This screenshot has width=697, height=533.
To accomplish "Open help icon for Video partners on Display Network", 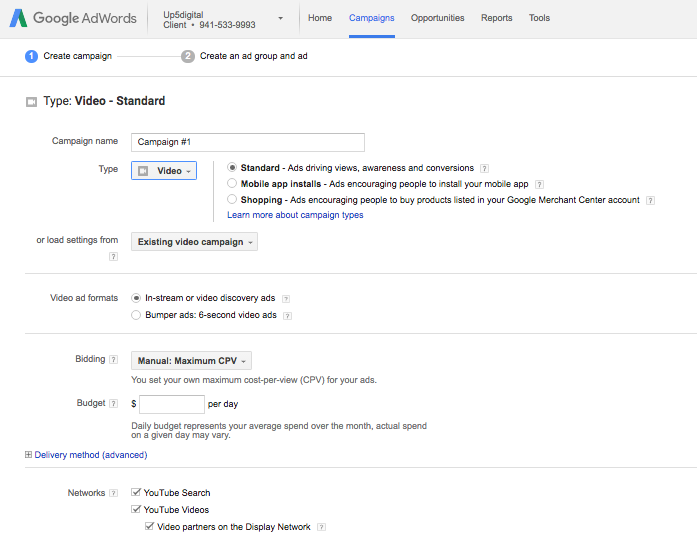I will (x=321, y=527).
